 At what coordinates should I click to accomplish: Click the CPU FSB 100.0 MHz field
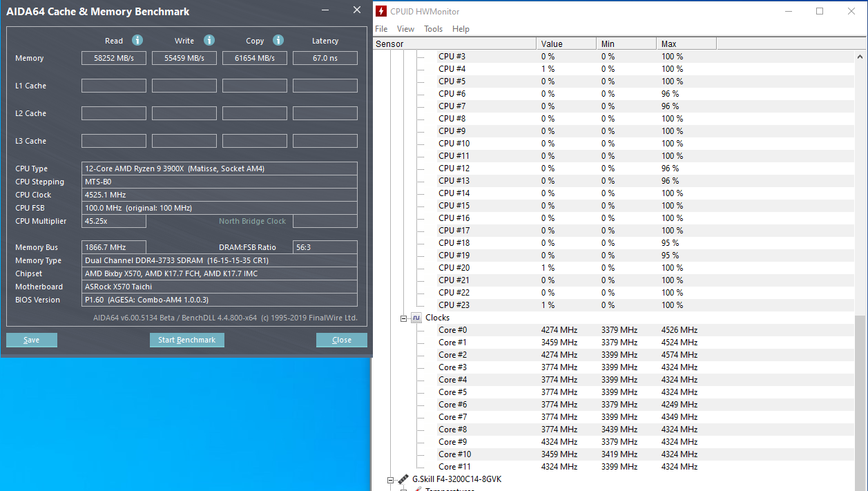coord(220,208)
